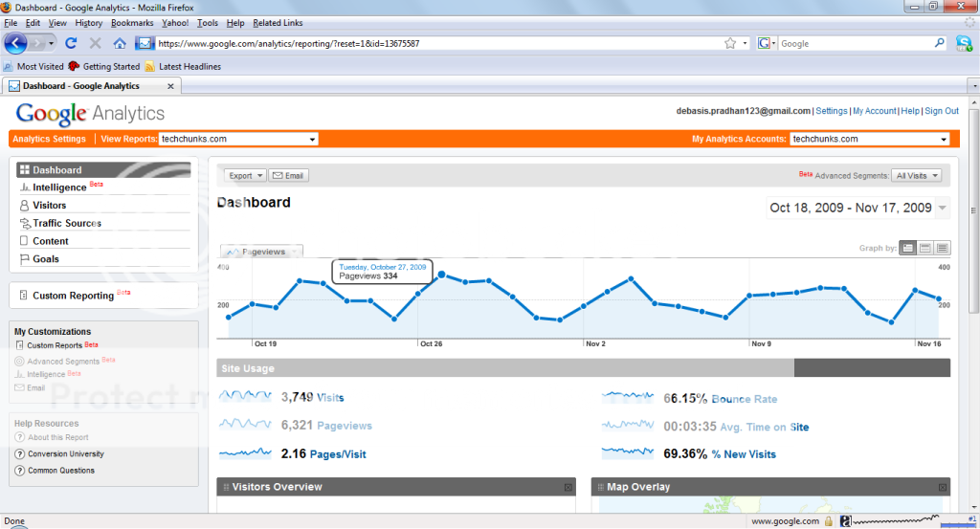980x529 pixels.
Task: Open Goals reports in the sidebar
Action: [46, 258]
